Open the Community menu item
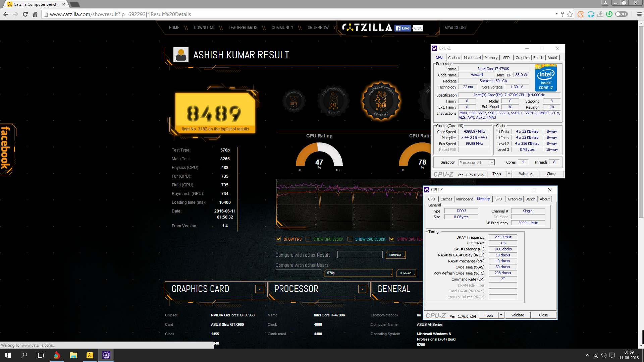The width and height of the screenshot is (644, 362). [x=282, y=28]
